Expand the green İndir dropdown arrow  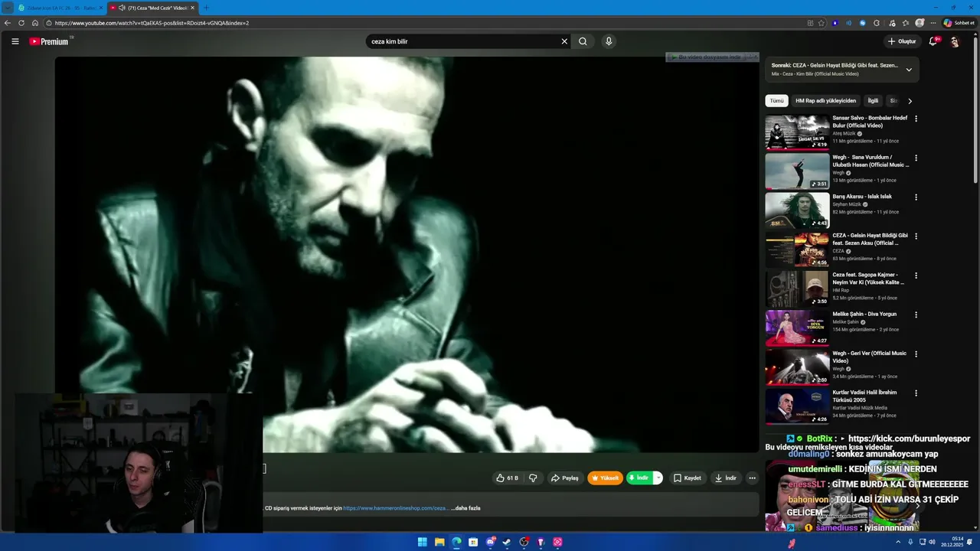(x=658, y=478)
